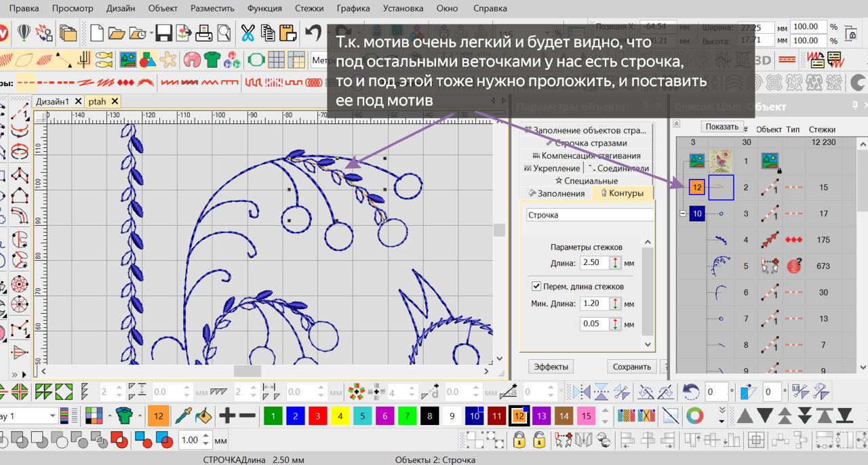Viewport: 868px width, 465px height.
Task: Click the 'Длина' stitch length input field
Action: [593, 263]
